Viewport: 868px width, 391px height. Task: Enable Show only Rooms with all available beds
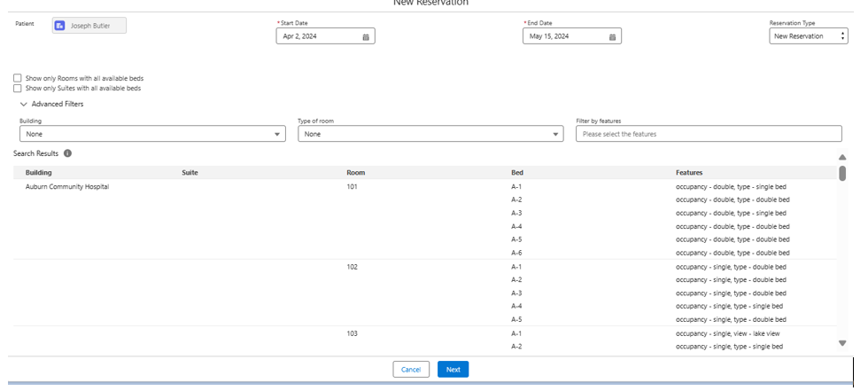coord(18,78)
